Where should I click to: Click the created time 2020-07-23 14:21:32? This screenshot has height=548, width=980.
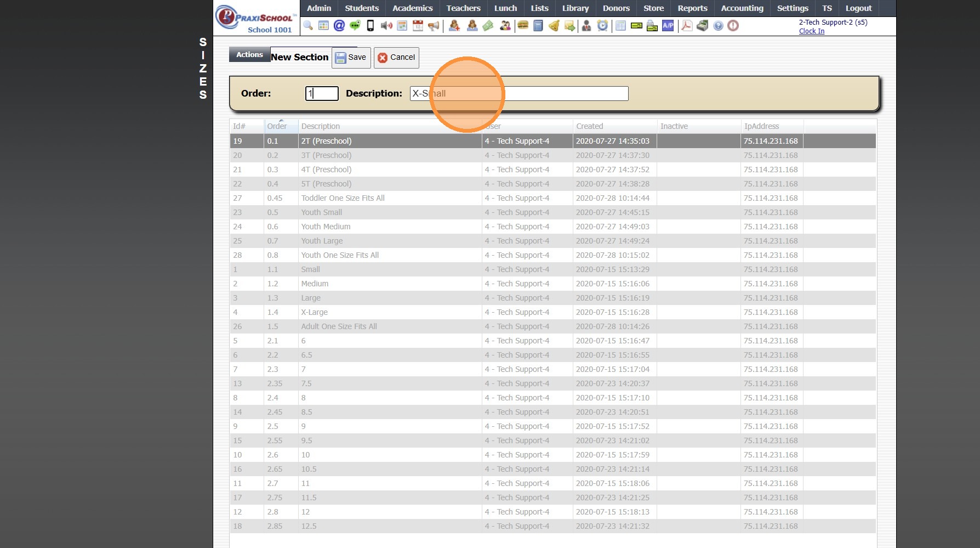(x=612, y=526)
